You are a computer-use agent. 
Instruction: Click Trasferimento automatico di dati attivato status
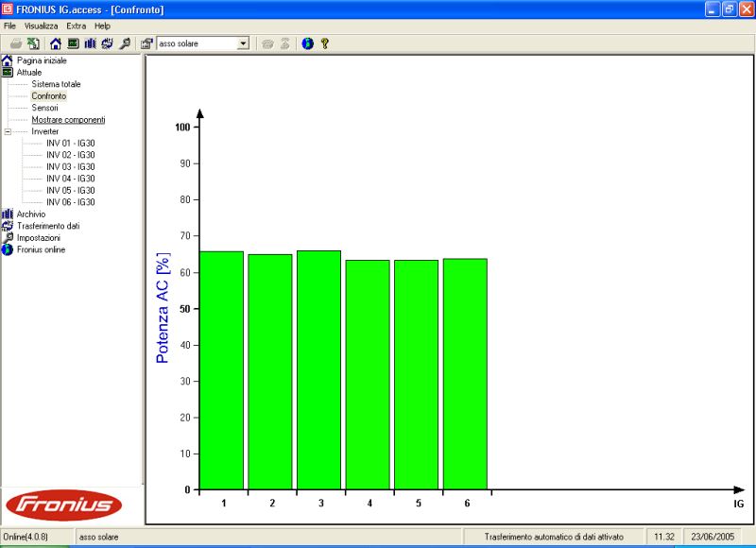[554, 537]
